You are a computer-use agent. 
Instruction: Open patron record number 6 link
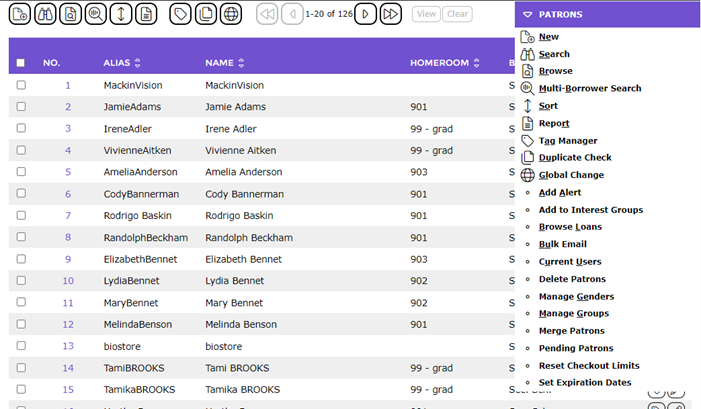(68, 194)
